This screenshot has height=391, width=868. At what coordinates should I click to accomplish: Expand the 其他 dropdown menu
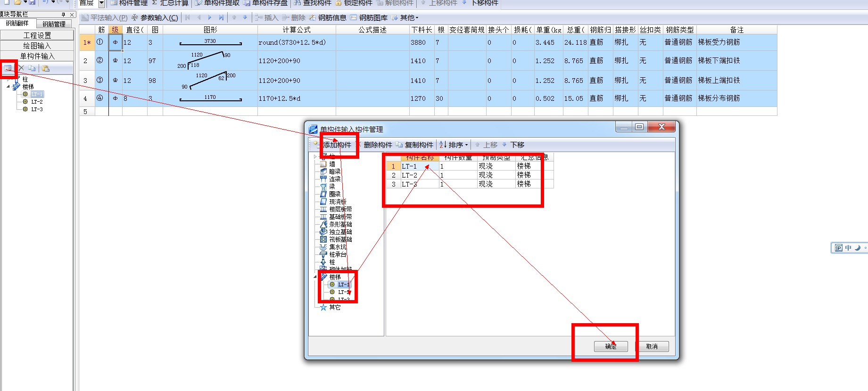tap(405, 18)
